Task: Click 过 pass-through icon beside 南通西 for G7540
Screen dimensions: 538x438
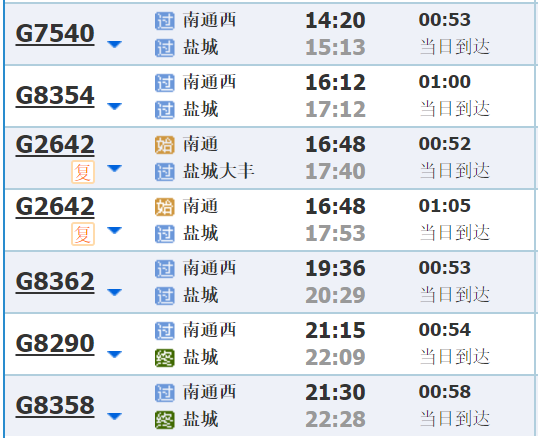Action: coord(165,21)
